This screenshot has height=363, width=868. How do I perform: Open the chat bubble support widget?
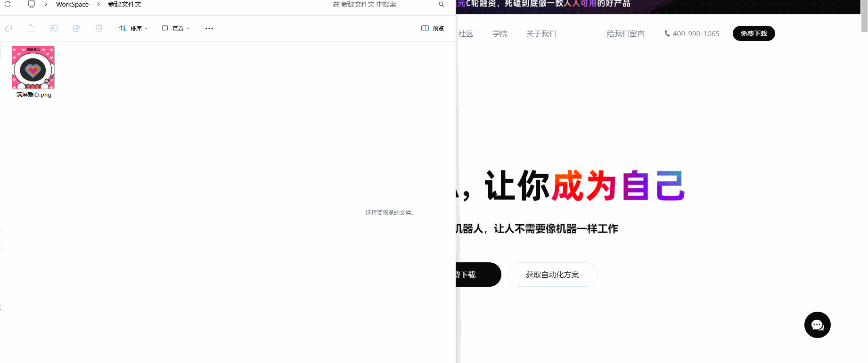click(x=817, y=325)
